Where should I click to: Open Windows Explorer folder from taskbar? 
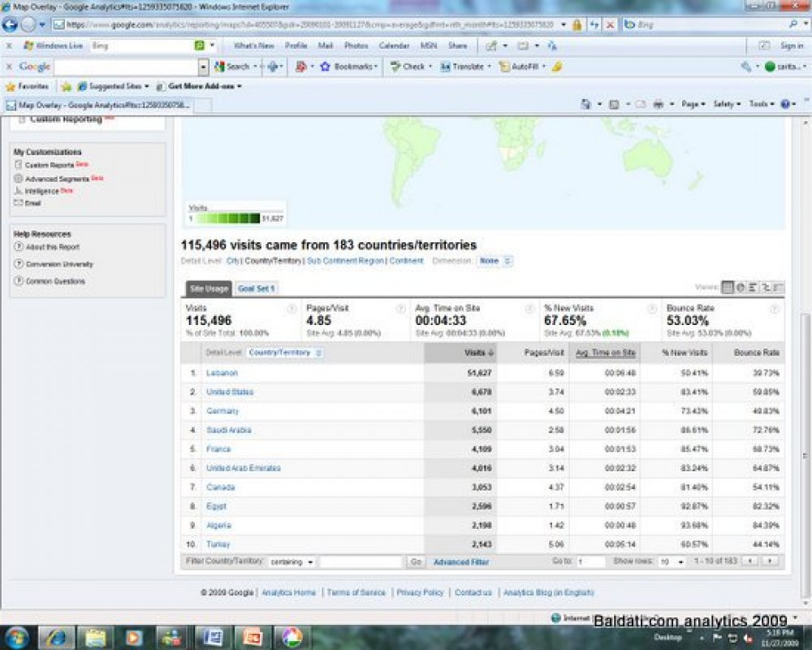click(x=95, y=638)
